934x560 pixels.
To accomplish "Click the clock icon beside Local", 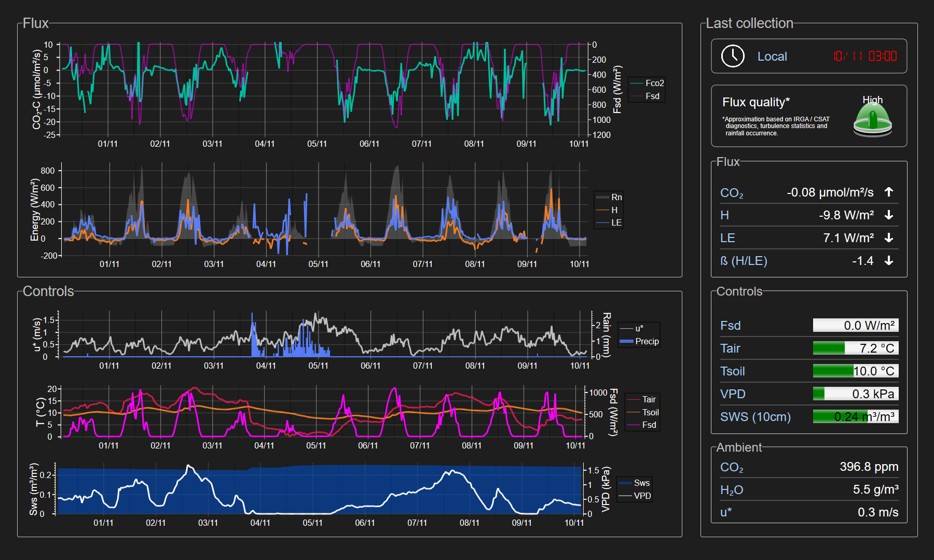I will coord(733,56).
